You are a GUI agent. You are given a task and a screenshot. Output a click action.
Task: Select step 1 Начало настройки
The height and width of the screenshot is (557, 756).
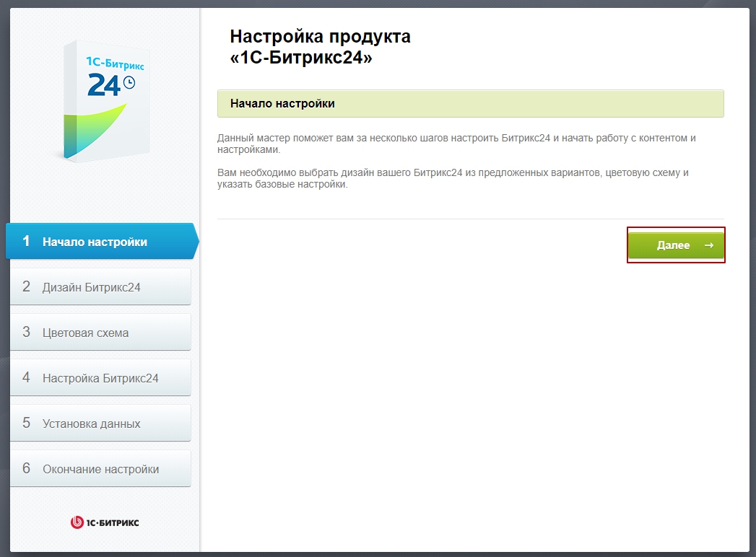[103, 241]
